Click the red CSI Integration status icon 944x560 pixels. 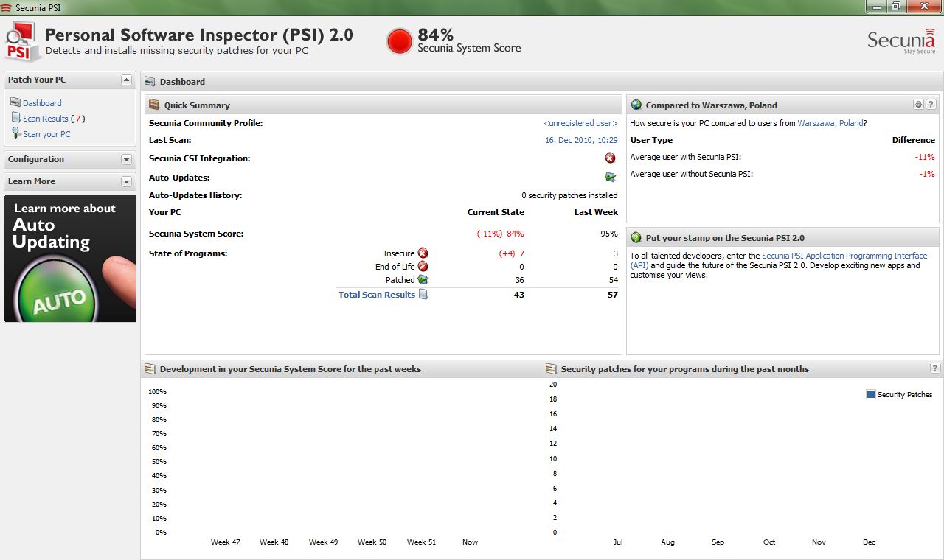coord(610,158)
